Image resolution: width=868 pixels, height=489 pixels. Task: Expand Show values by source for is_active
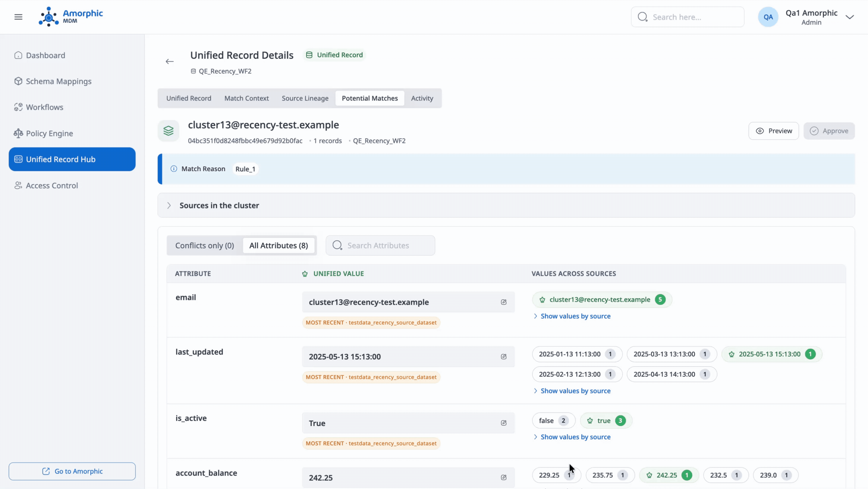[572, 437]
